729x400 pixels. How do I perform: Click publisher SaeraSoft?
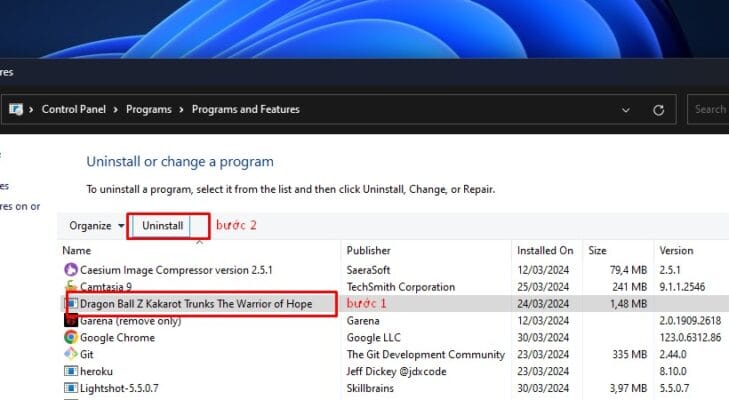368,270
